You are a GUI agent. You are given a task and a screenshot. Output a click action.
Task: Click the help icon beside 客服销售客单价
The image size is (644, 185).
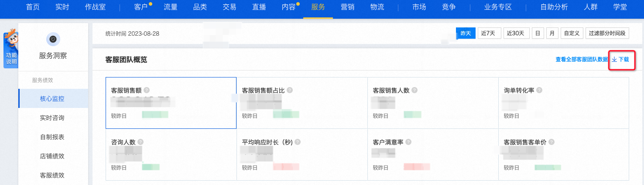tap(552, 142)
